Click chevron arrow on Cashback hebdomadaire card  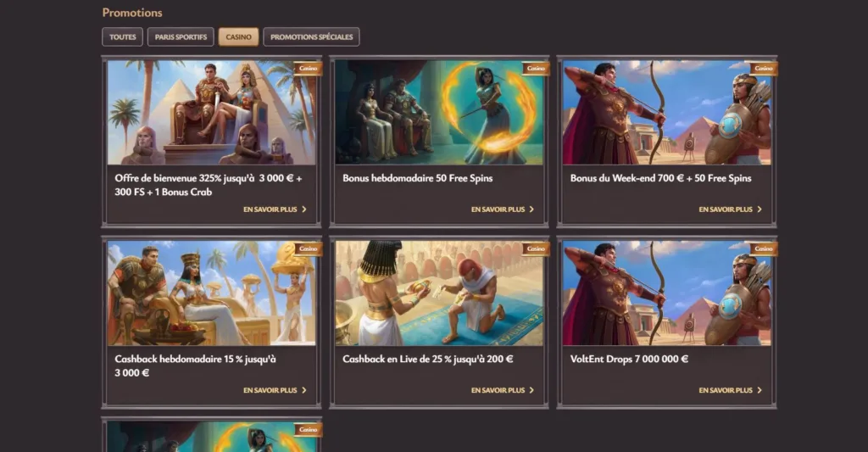coord(304,390)
